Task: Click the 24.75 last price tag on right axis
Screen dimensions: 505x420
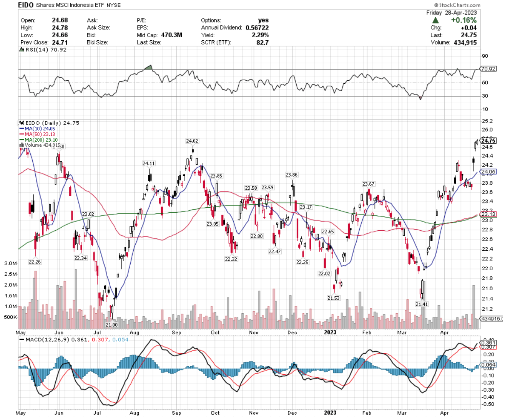Action: point(488,141)
